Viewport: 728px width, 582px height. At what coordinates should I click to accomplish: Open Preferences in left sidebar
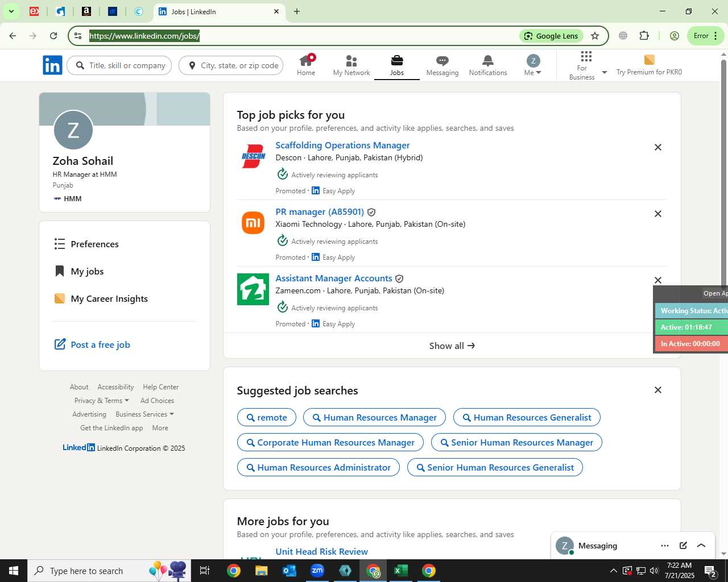[x=86, y=244]
